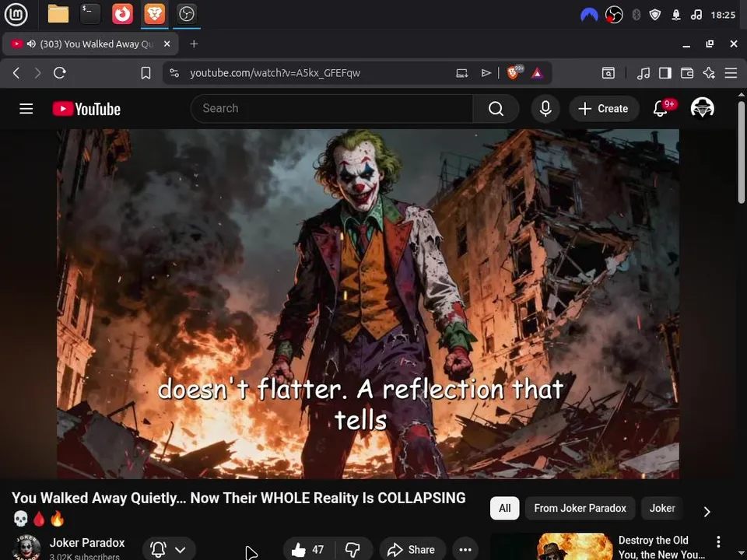This screenshot has width=747, height=560.
Task: Click the OBS recording tray icon
Action: pyautogui.click(x=614, y=15)
